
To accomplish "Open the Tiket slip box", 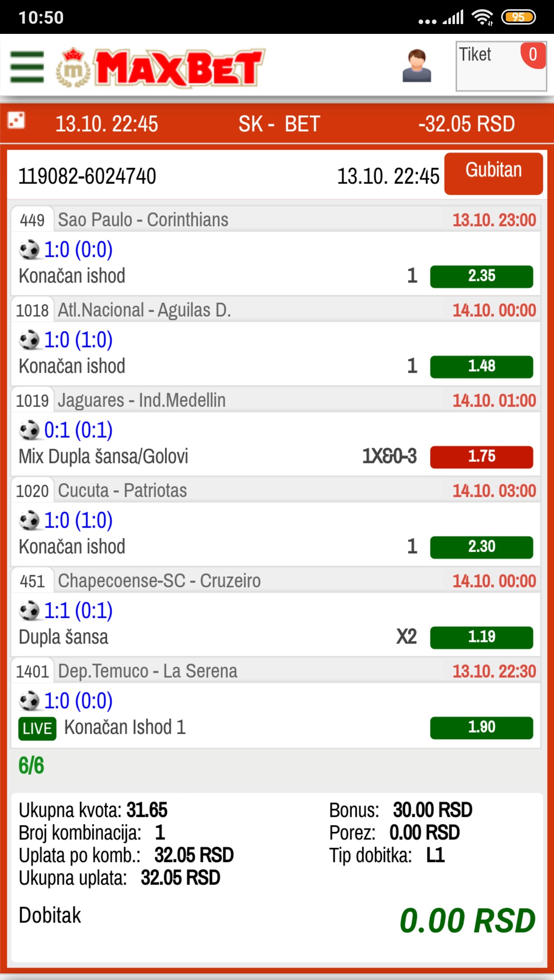I will point(501,66).
